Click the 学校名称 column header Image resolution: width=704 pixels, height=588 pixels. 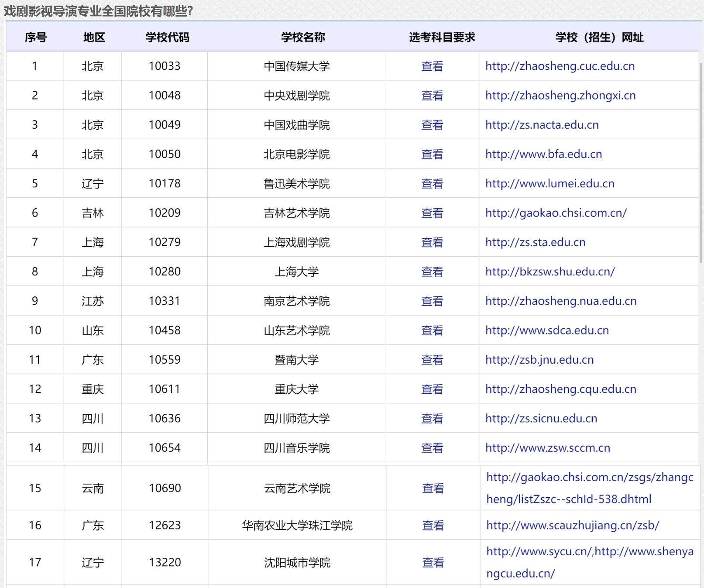[303, 37]
